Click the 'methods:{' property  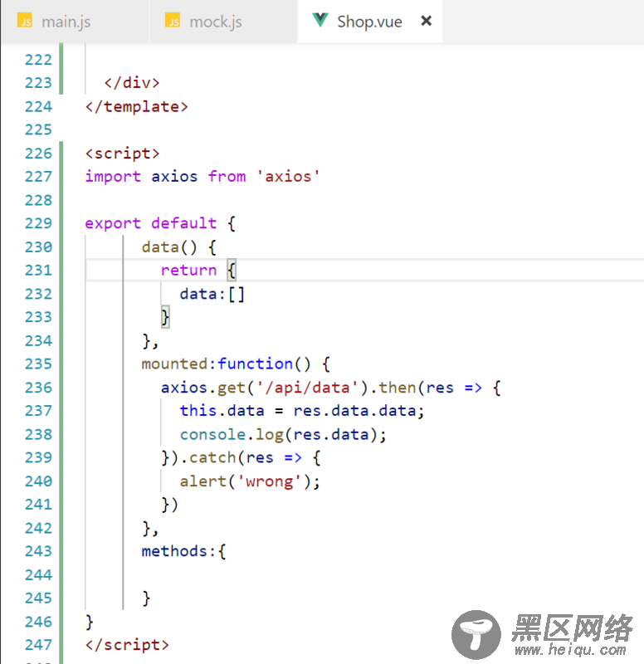183,551
